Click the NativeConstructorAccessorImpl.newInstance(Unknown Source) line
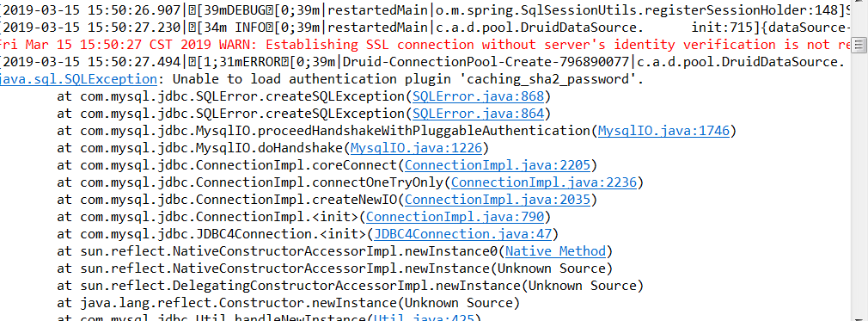Viewport: 868px width, 321px height. (335, 269)
